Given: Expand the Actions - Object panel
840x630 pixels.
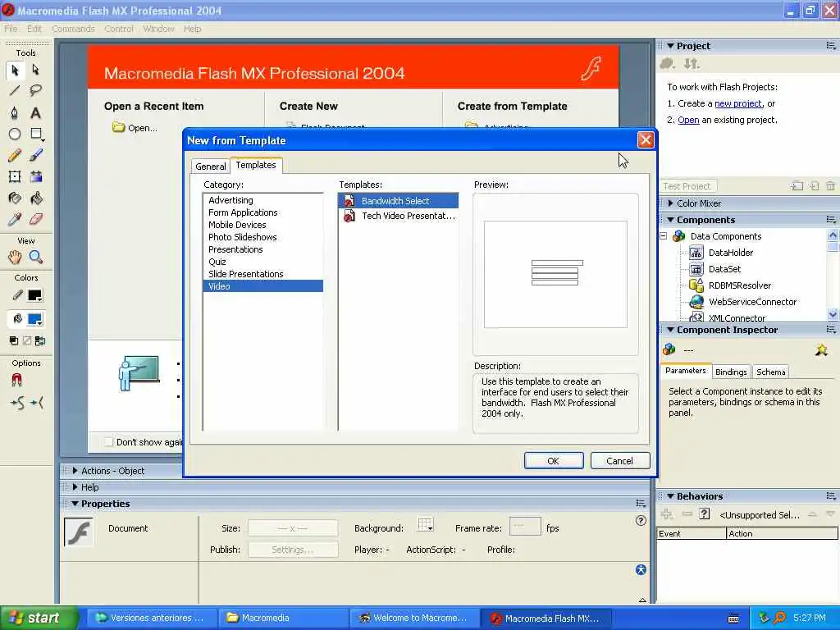Looking at the screenshot, I should pos(75,471).
